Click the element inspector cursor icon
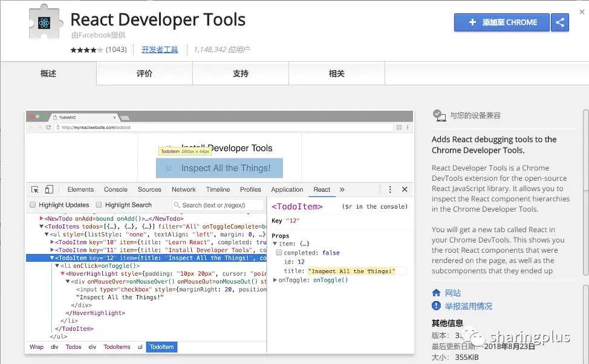Image resolution: width=589 pixels, height=364 pixels. coord(35,189)
